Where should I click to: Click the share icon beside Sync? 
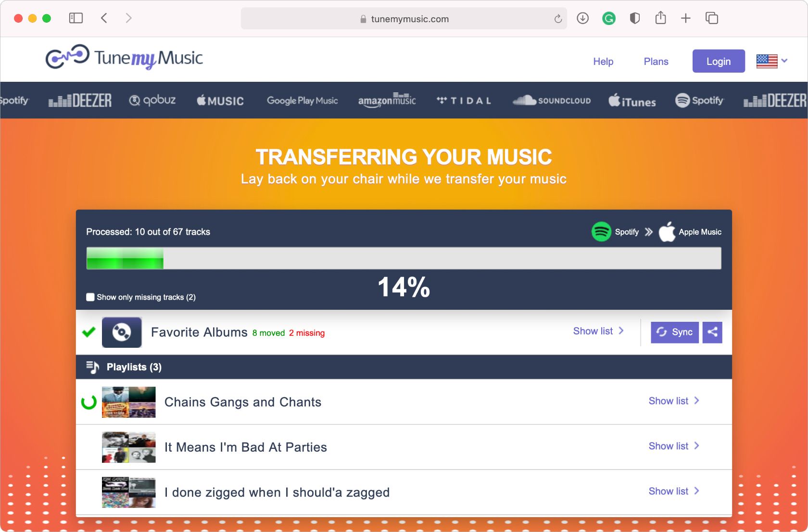coord(712,332)
